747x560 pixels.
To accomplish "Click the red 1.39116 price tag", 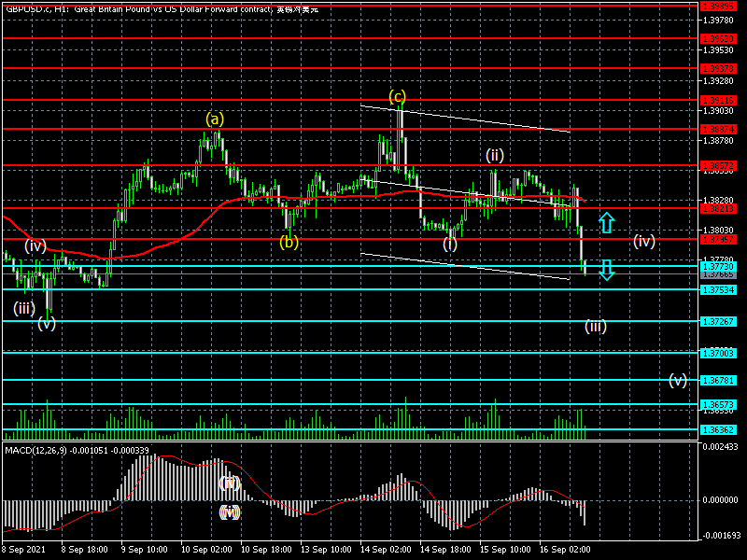I will (x=718, y=100).
